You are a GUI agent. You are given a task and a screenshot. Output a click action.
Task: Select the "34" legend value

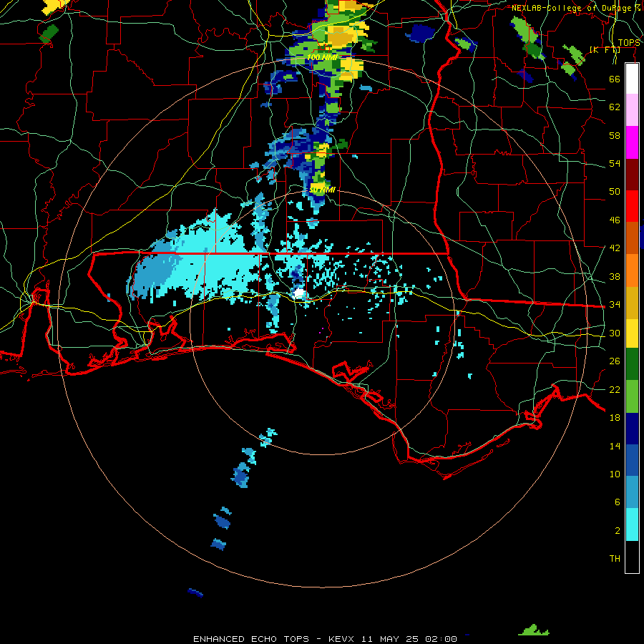point(615,304)
